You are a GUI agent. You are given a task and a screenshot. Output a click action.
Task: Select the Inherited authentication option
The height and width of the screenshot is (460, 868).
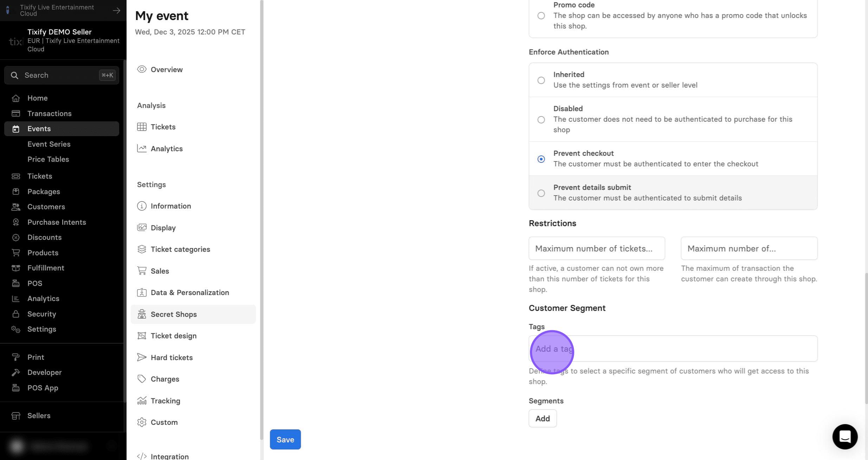(541, 80)
